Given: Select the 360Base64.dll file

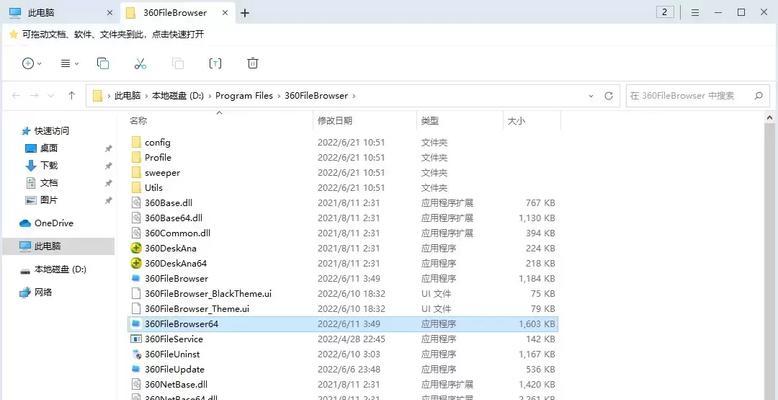Looking at the screenshot, I should pyautogui.click(x=343, y=218).
